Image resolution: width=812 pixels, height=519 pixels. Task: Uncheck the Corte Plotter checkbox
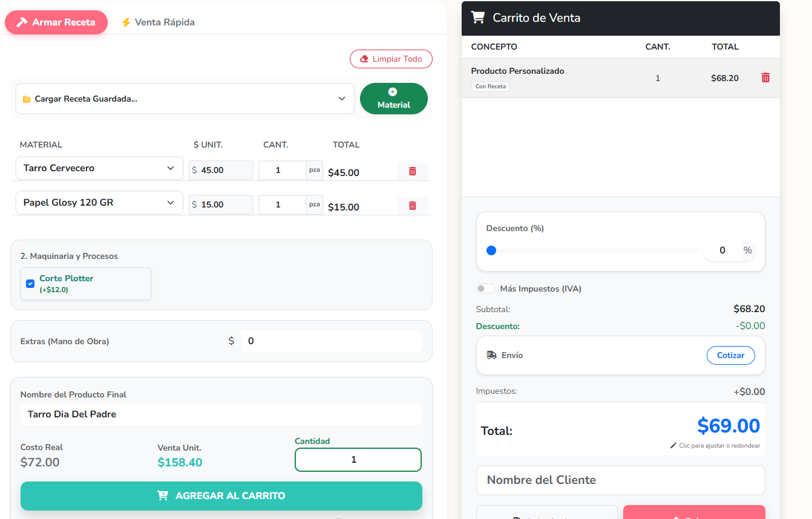point(30,284)
